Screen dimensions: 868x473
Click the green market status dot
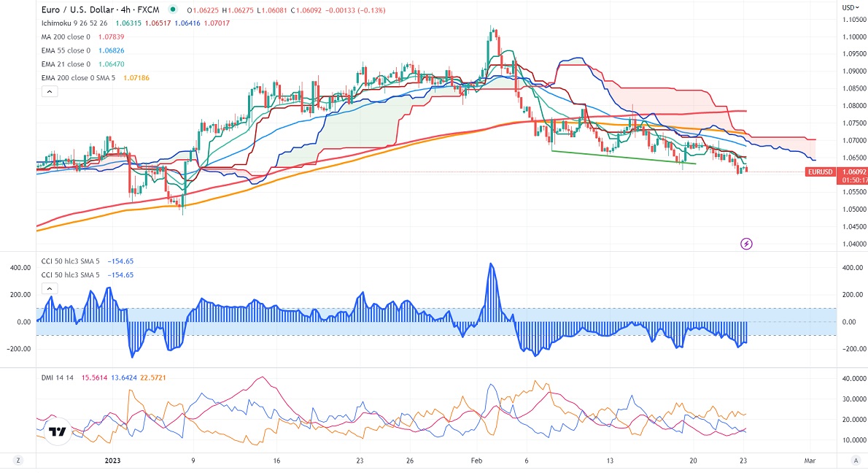[x=172, y=10]
